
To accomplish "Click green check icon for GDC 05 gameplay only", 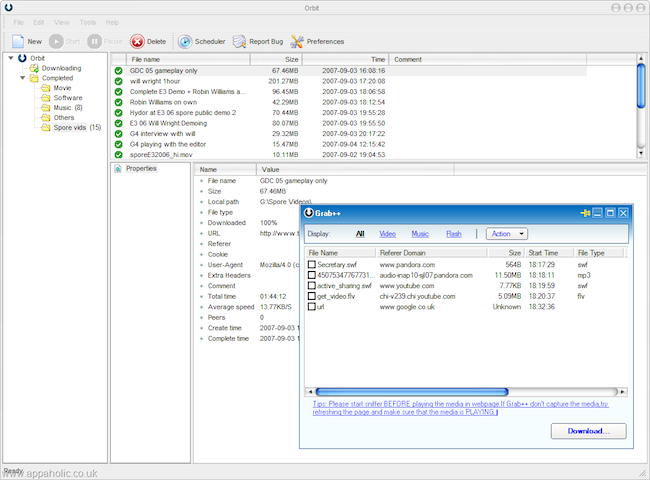I will coord(119,71).
